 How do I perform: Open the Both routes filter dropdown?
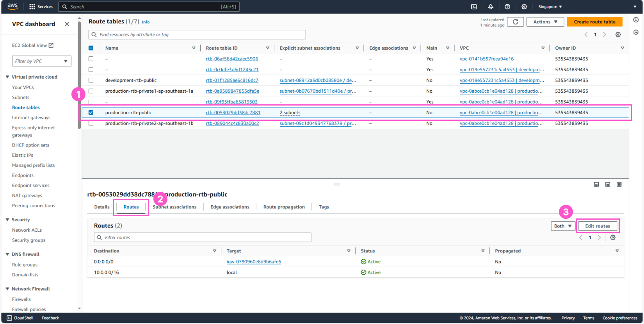(563, 226)
